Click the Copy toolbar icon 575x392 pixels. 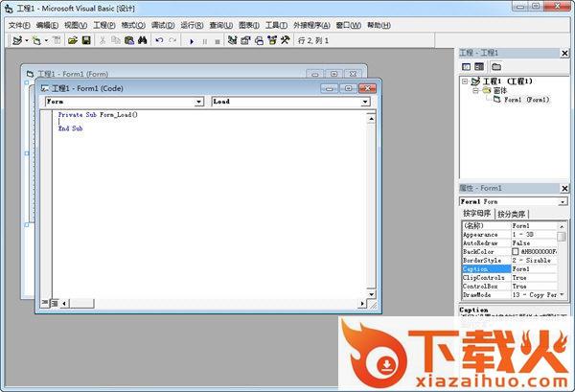[116, 40]
